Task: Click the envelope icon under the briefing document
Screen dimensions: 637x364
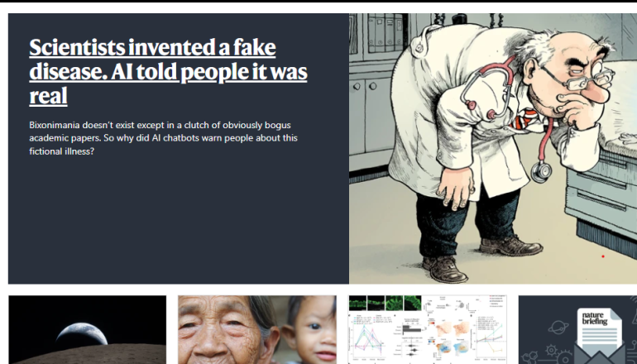Action: (599, 355)
